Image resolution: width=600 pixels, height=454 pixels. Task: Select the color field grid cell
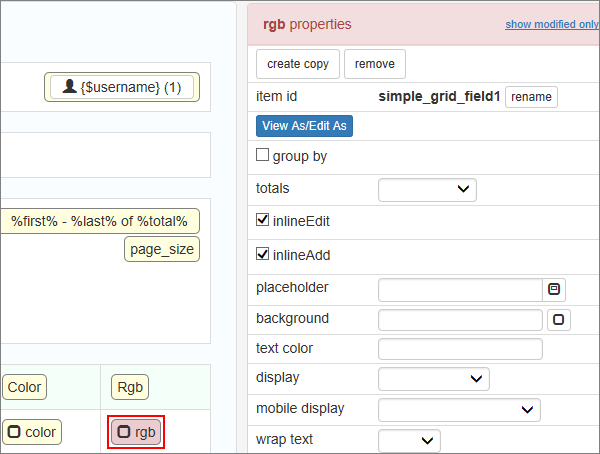point(31,432)
